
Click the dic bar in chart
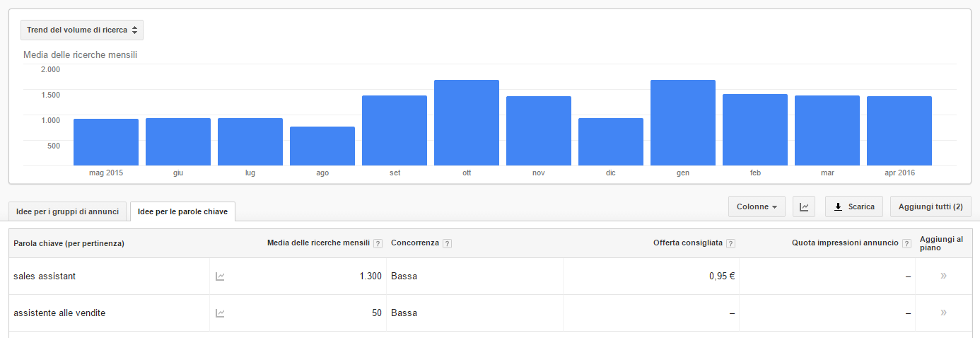(611, 142)
